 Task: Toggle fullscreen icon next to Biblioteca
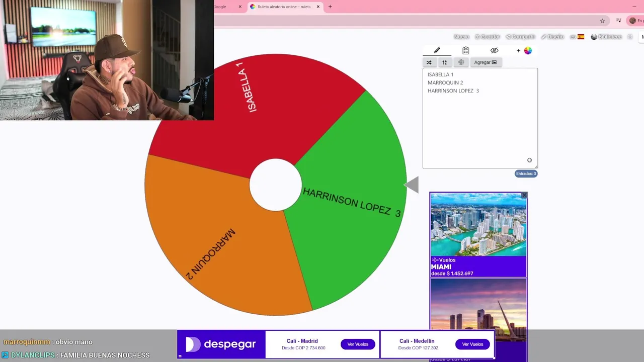click(x=630, y=37)
